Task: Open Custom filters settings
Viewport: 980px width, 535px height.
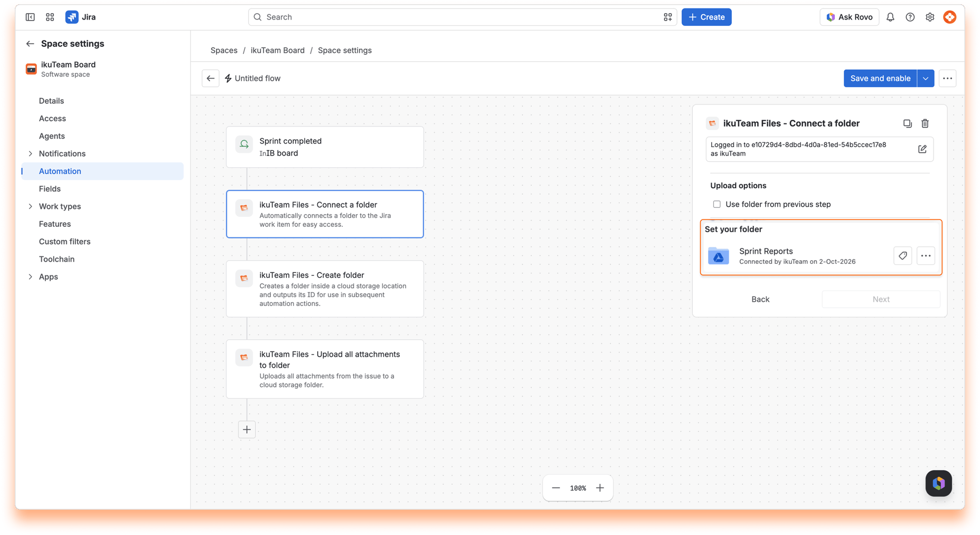Action: 64,242
